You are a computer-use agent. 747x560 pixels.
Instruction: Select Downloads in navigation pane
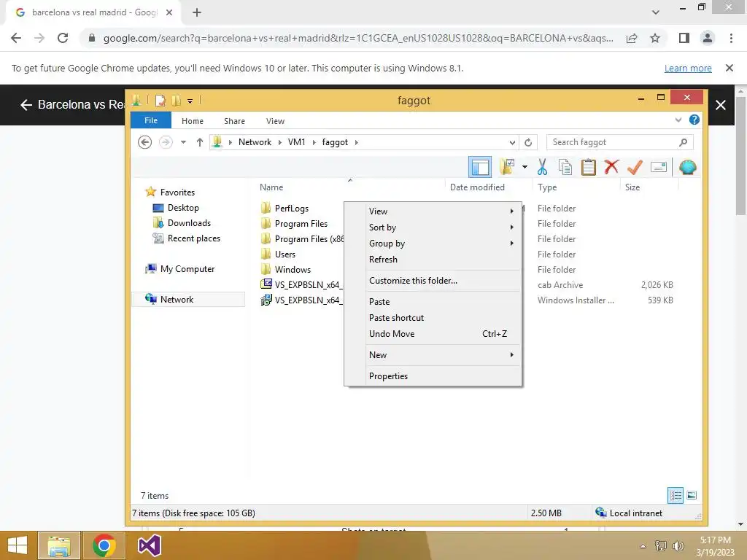[x=189, y=223]
